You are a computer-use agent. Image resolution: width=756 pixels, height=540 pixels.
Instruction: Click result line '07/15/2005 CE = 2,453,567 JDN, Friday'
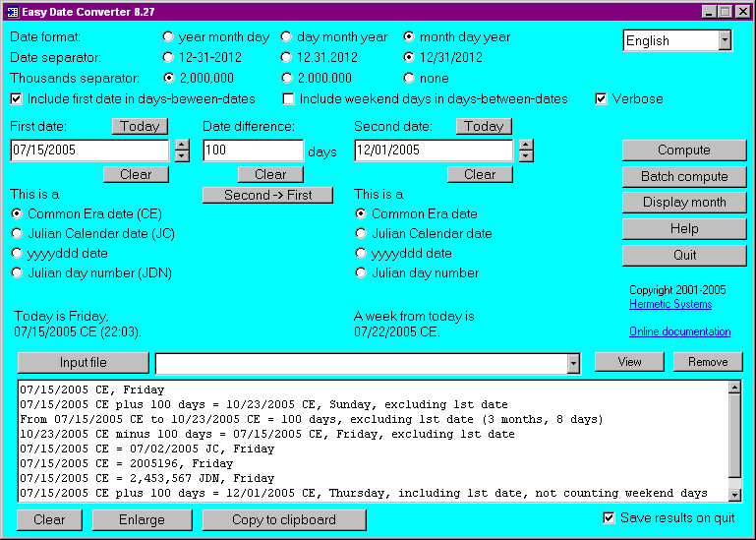point(147,478)
